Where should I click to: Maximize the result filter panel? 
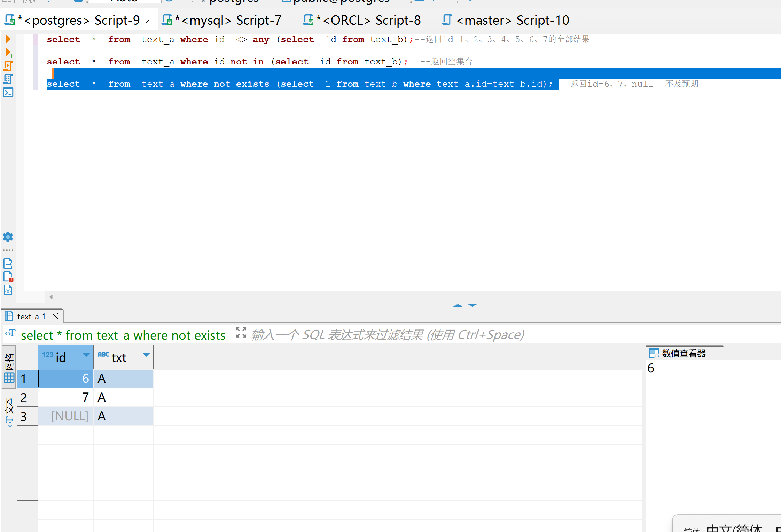click(241, 333)
